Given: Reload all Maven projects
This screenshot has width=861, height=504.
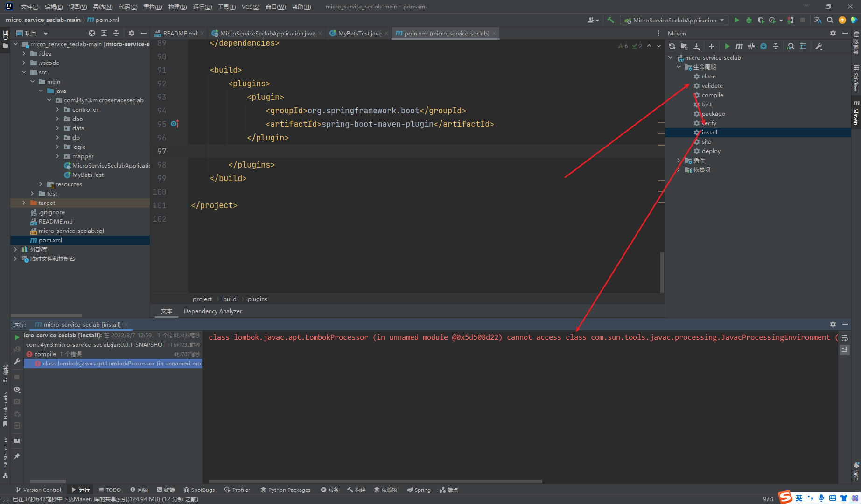Looking at the screenshot, I should pyautogui.click(x=672, y=46).
